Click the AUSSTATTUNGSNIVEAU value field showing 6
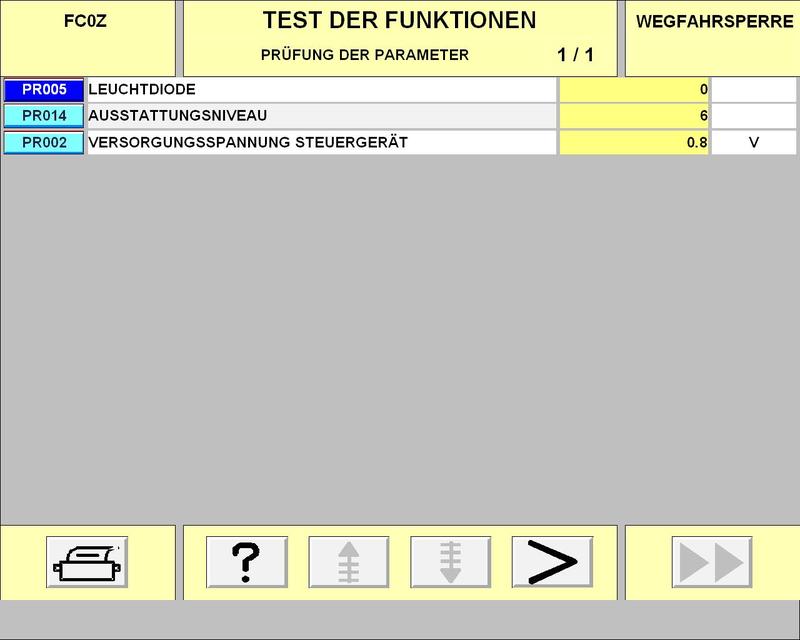 634,116
